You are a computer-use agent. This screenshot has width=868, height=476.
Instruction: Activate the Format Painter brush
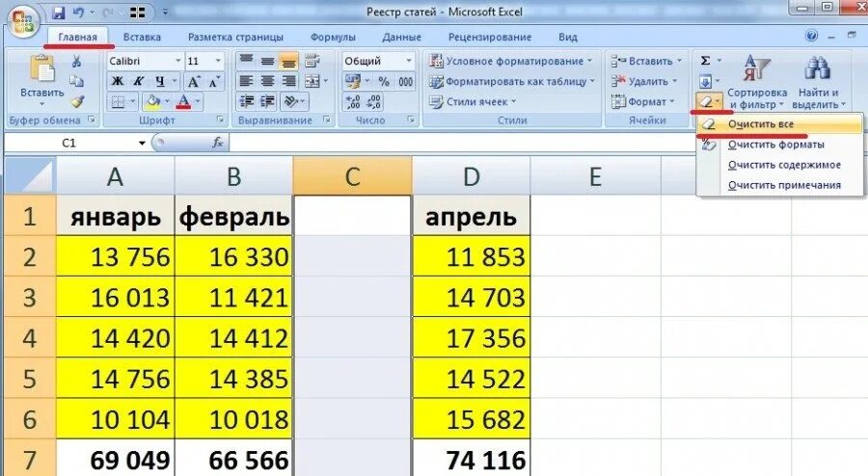click(77, 102)
